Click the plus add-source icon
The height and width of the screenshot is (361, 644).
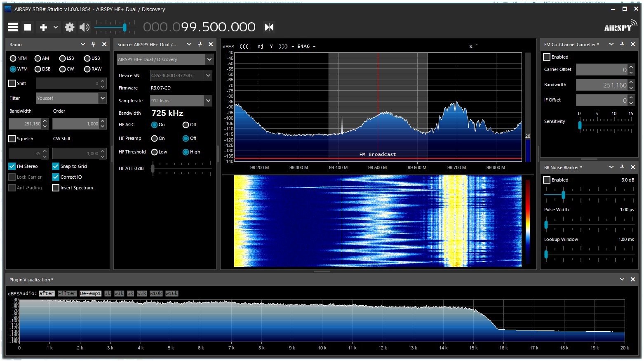click(43, 27)
